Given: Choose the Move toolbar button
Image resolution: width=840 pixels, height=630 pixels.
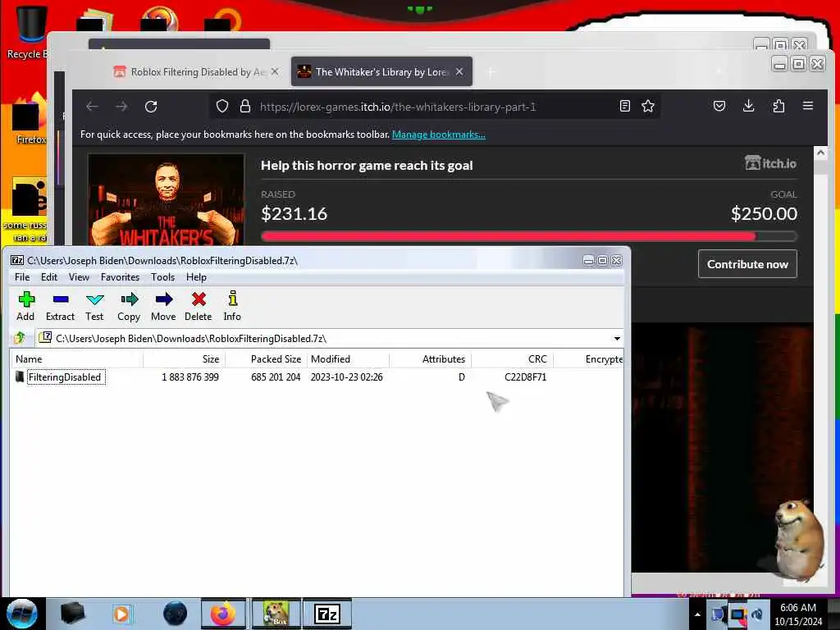Looking at the screenshot, I should [163, 307].
